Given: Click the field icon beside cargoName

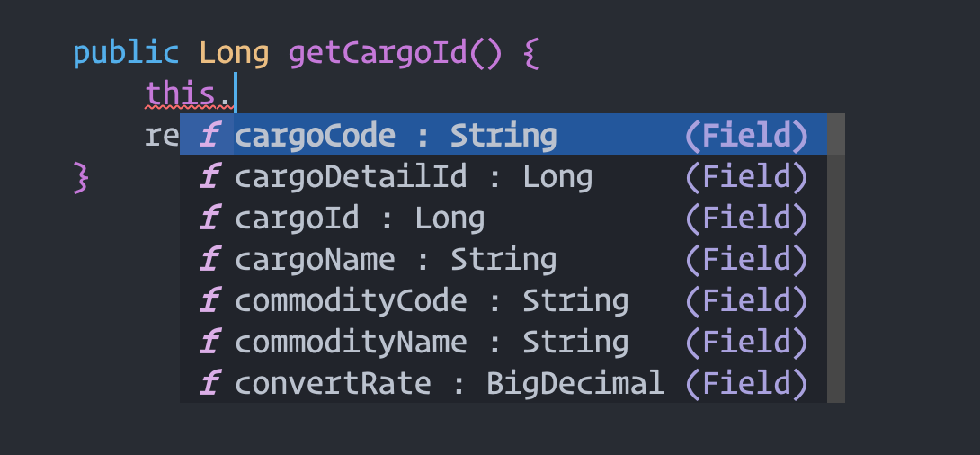Looking at the screenshot, I should click(209, 260).
